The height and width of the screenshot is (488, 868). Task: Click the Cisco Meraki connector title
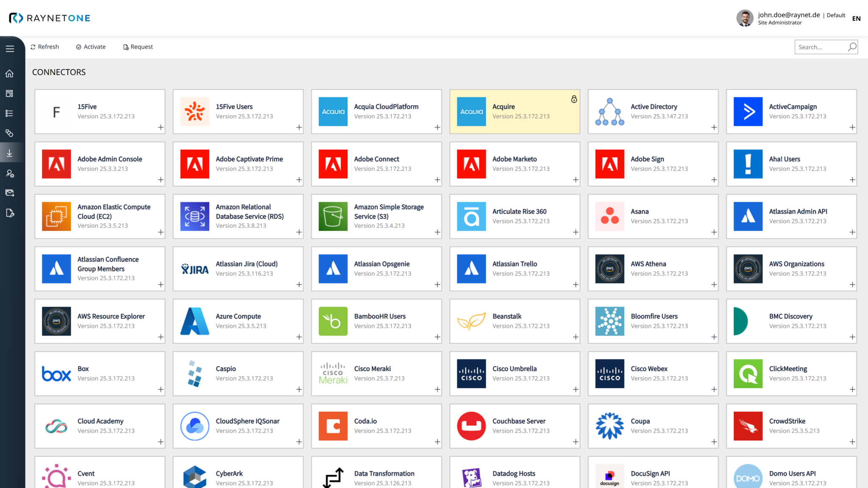[x=372, y=369]
